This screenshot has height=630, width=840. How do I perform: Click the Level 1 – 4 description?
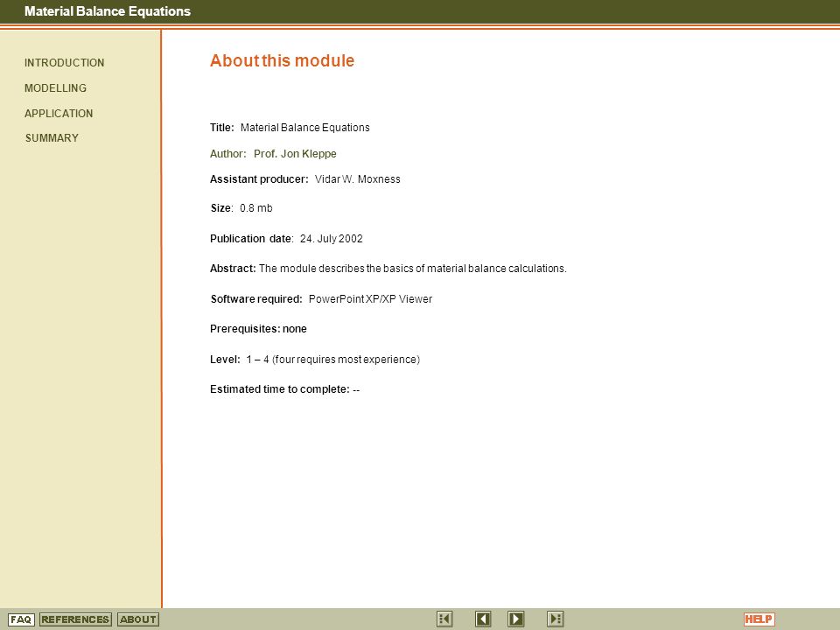pos(332,360)
